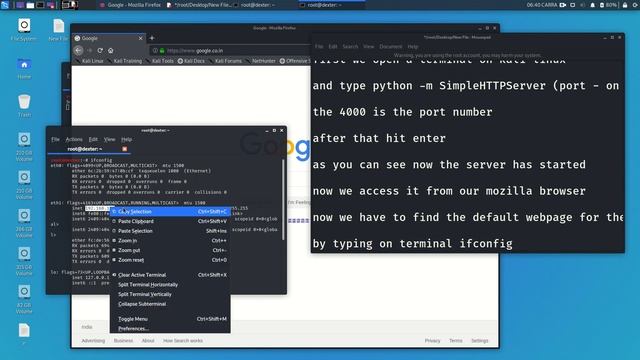This screenshot has height=360, width=640.
Task: Select Zoom in from the context menu
Action: click(x=170, y=241)
